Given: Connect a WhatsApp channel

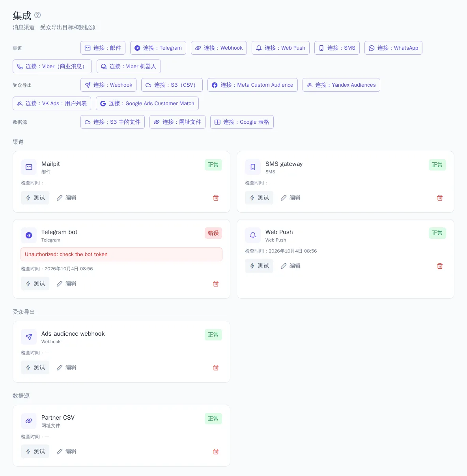Looking at the screenshot, I should tap(393, 48).
